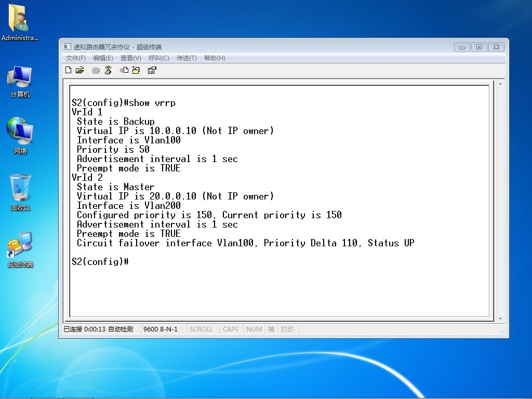Click status bar '已连接 0:00:13' entry
Viewport: 532px width, 399px height.
pyautogui.click(x=85, y=329)
